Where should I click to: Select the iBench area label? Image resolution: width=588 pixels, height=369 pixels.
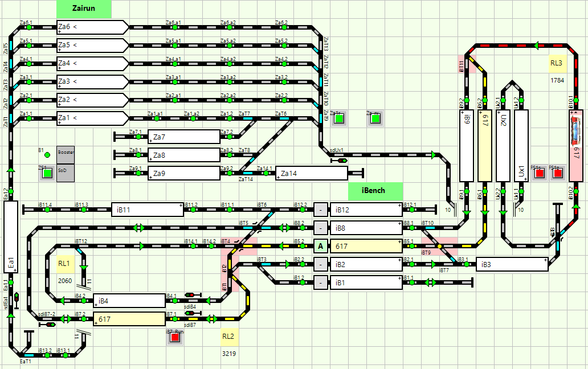coord(375,190)
